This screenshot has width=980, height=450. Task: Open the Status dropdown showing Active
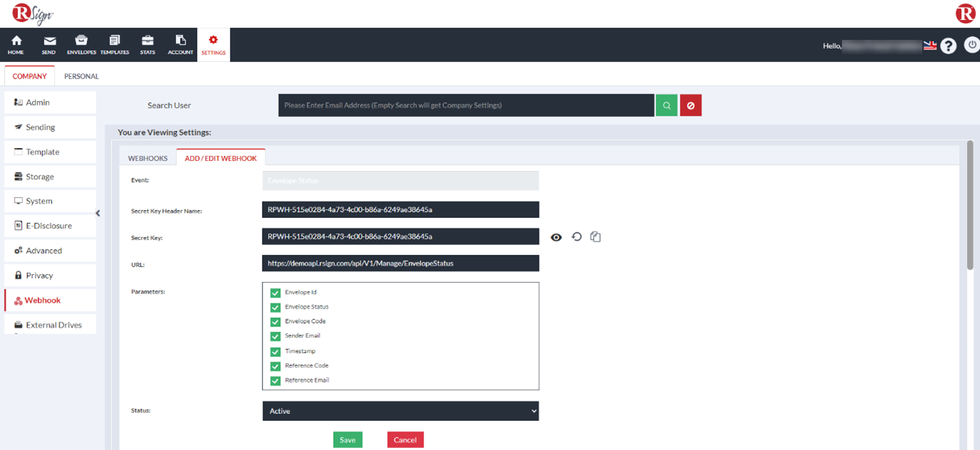(x=400, y=411)
